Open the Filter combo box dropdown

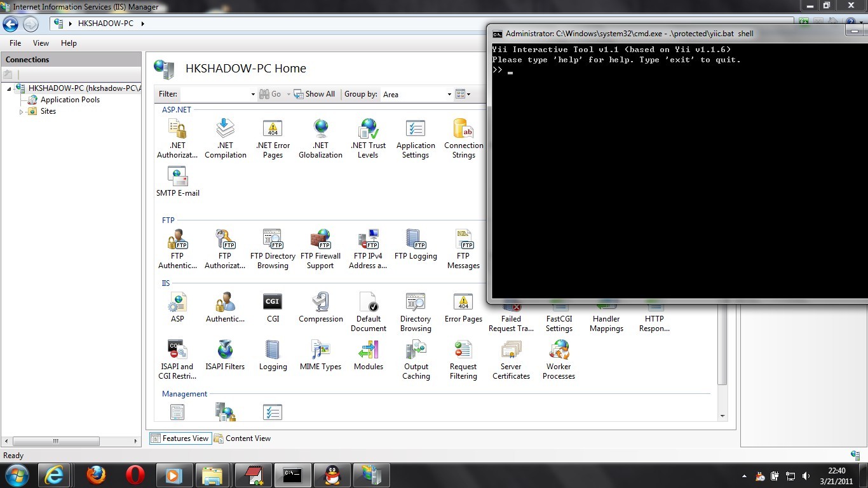click(x=253, y=94)
